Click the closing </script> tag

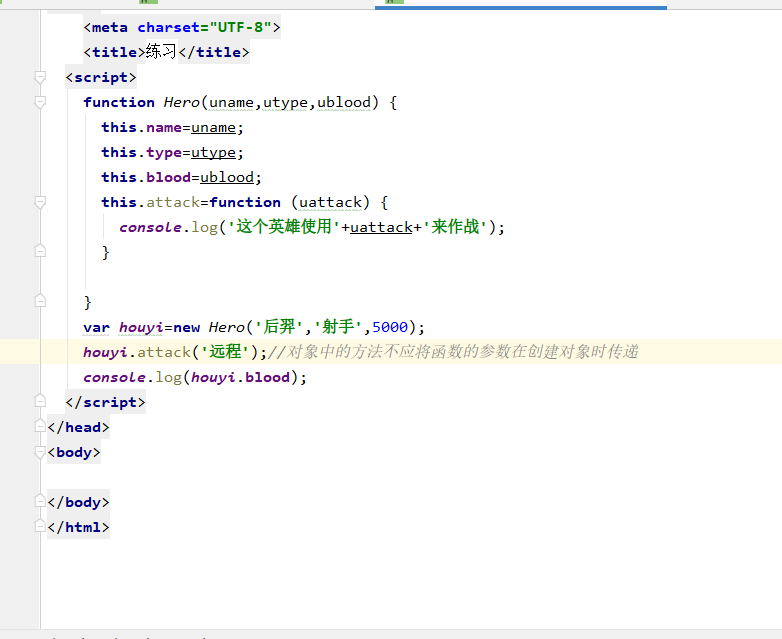coord(105,402)
